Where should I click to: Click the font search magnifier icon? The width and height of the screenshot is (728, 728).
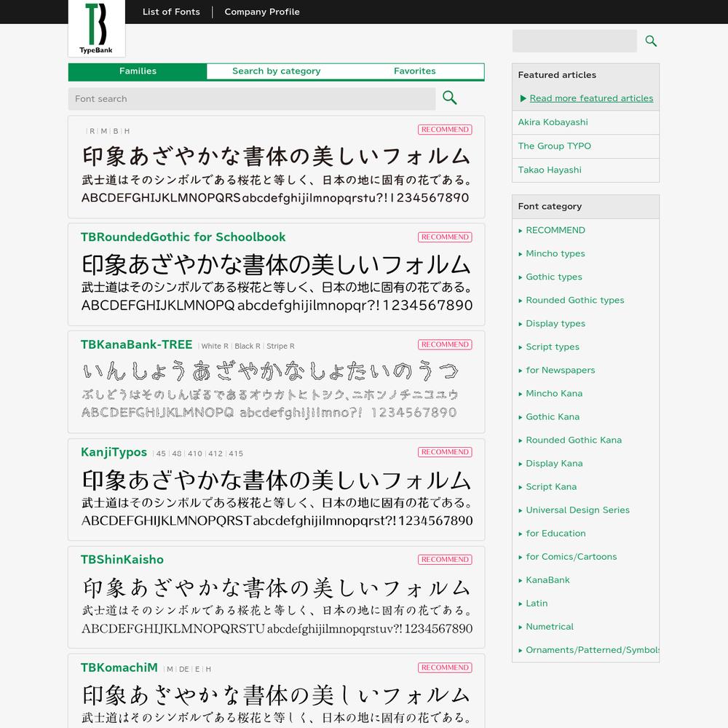coord(449,98)
